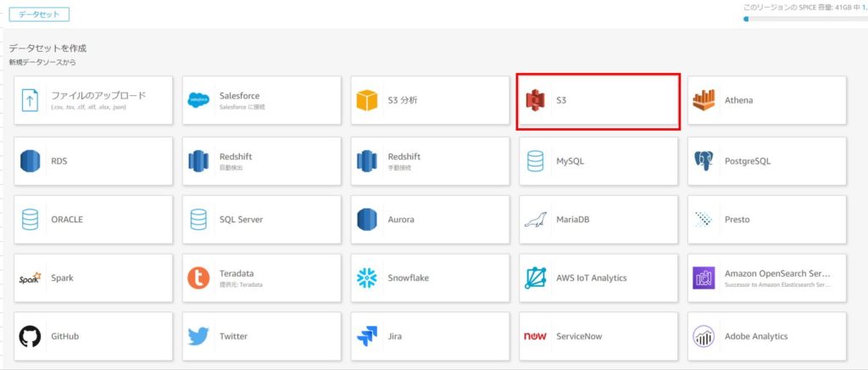This screenshot has width=868, height=370.
Task: Click the red S3 bucket icon
Action: (536, 101)
